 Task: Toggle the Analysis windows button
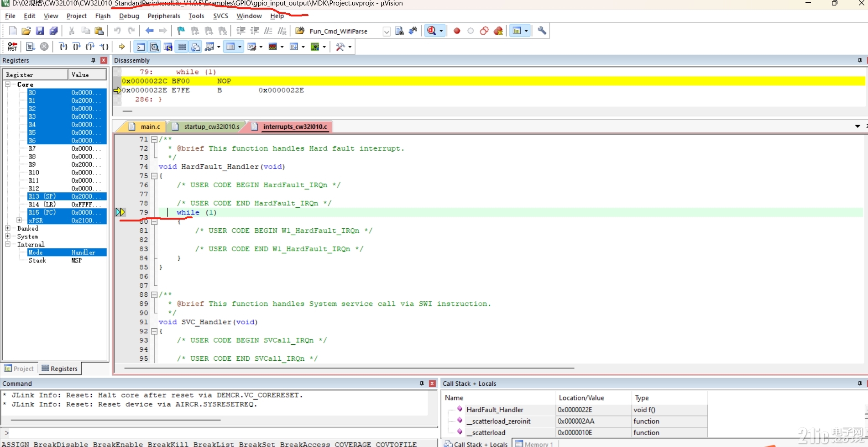[x=273, y=47]
